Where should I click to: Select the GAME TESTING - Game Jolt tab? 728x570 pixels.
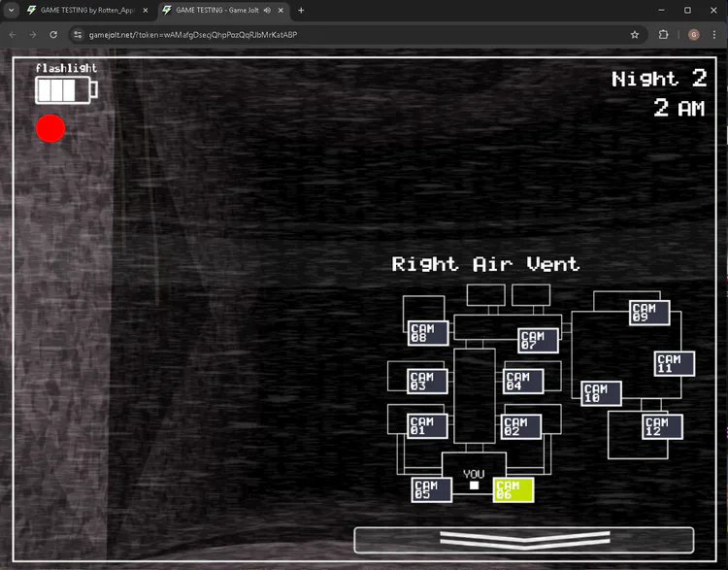(217, 11)
